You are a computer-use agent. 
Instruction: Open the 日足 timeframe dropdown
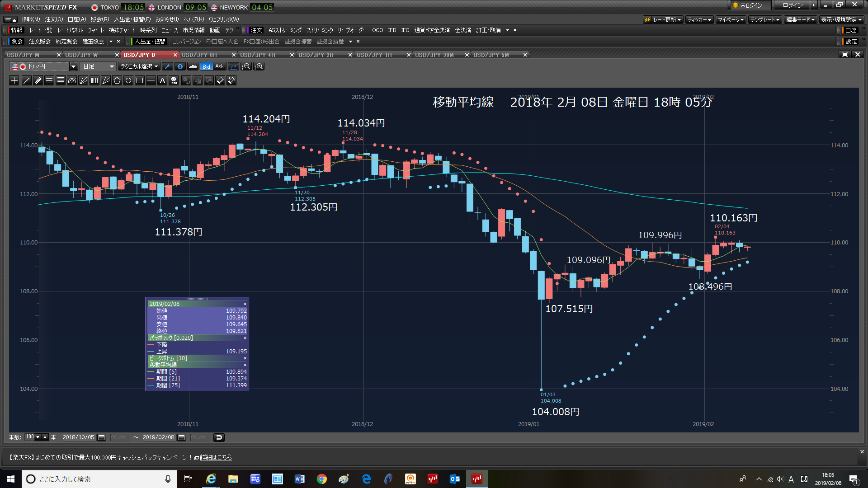coord(98,66)
